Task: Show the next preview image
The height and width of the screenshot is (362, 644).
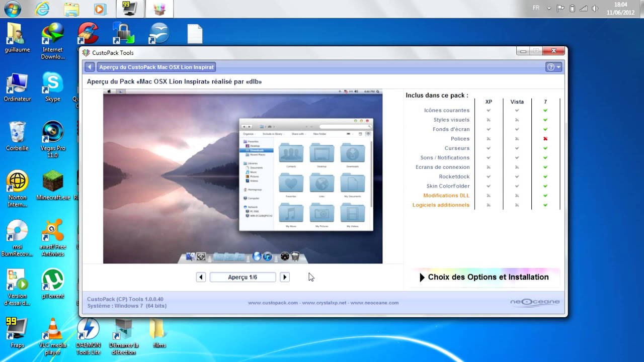Action: [x=285, y=277]
